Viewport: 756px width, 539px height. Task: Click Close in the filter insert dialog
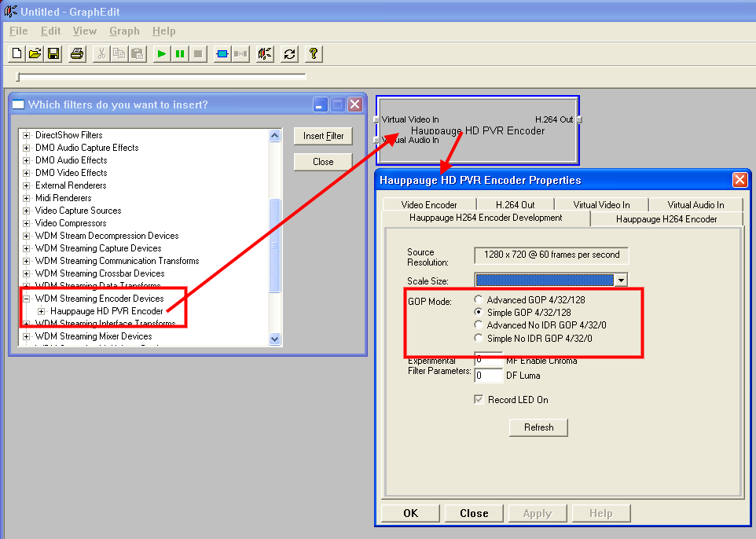(x=323, y=162)
